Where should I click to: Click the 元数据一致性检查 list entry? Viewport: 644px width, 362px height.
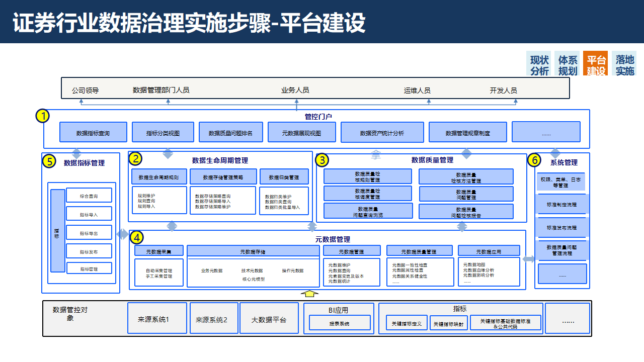410,265
